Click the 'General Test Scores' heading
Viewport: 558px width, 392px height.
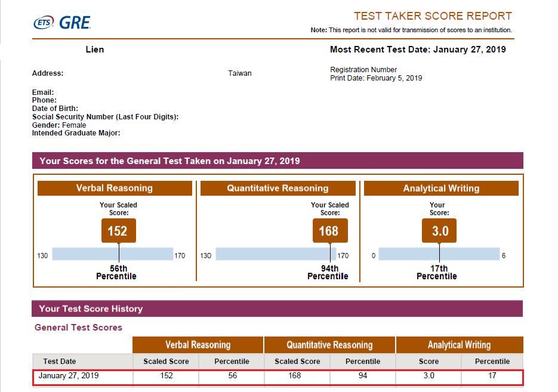coord(78,328)
